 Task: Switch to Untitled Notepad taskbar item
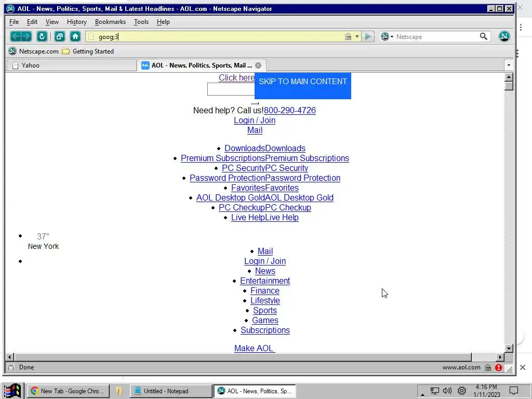click(170, 391)
